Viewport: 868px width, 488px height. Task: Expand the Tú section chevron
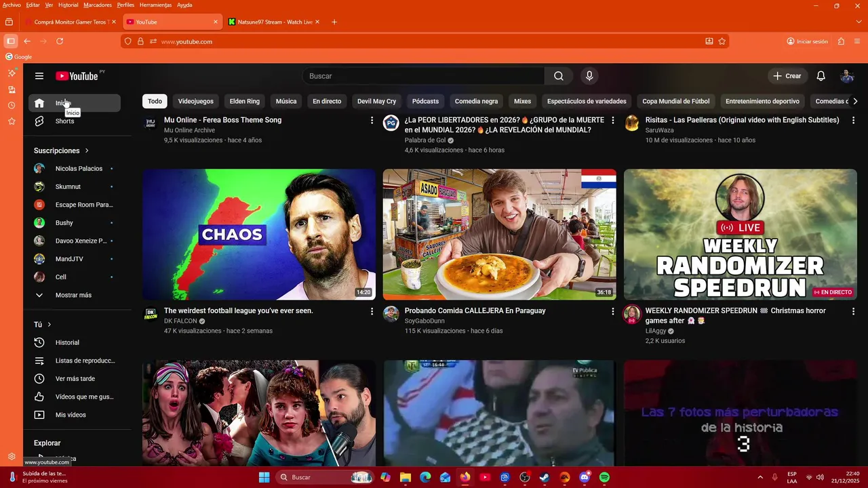50,325
